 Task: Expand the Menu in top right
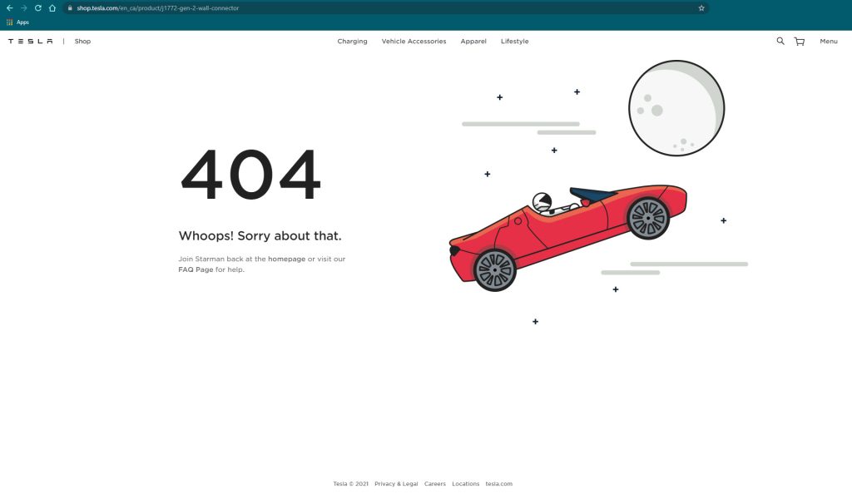point(828,42)
